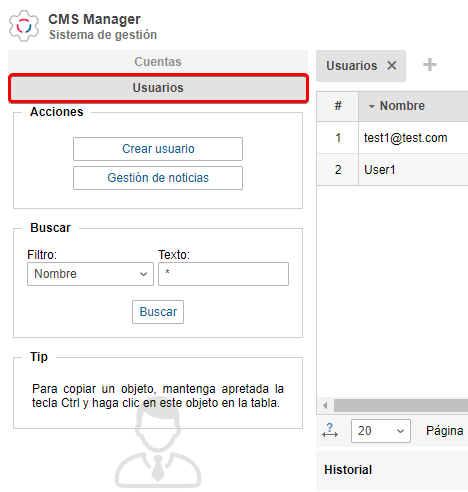The height and width of the screenshot is (492, 468).
Task: Open Gestión de noticias
Action: [x=158, y=178]
